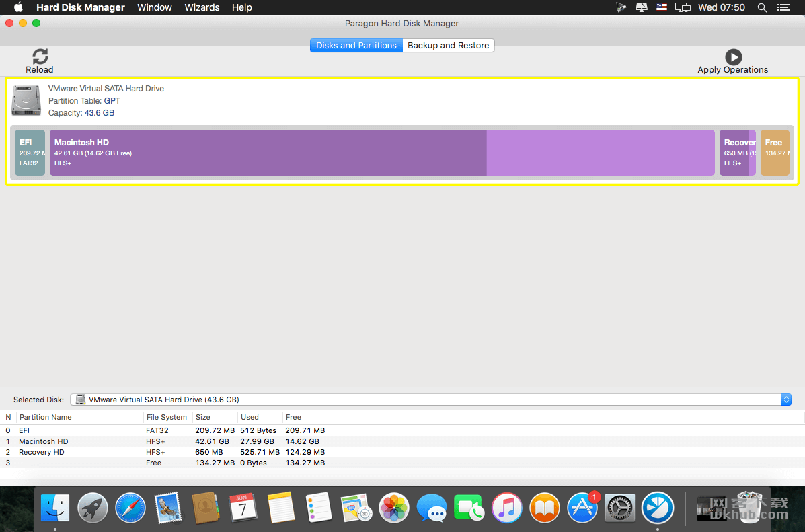
Task: Open App Store from the Dock
Action: (x=582, y=508)
